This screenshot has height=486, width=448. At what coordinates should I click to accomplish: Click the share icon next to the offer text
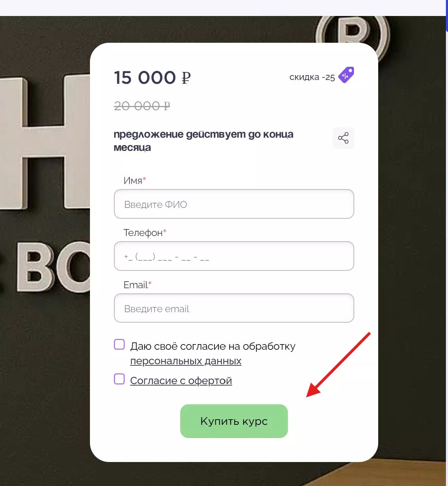343,138
